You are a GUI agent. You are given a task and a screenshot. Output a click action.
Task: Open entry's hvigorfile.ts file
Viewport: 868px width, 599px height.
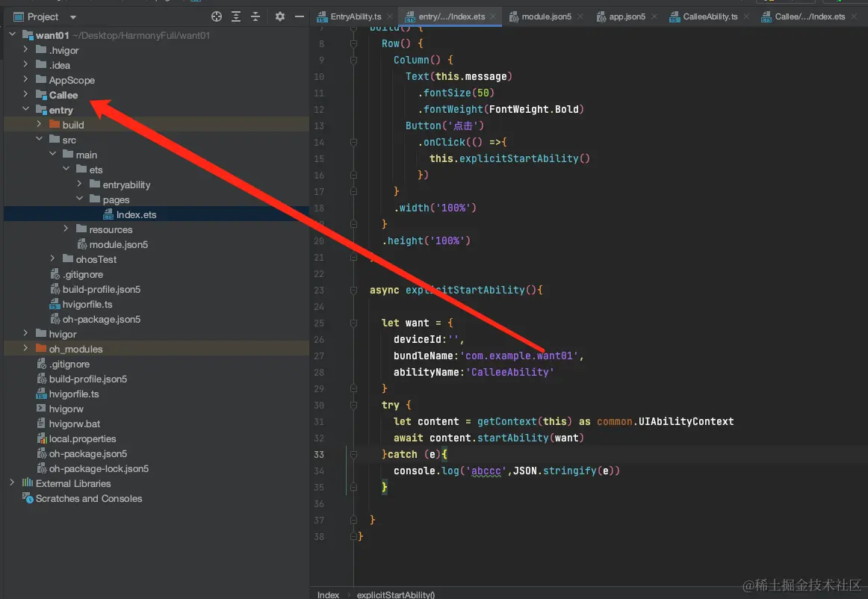(87, 304)
